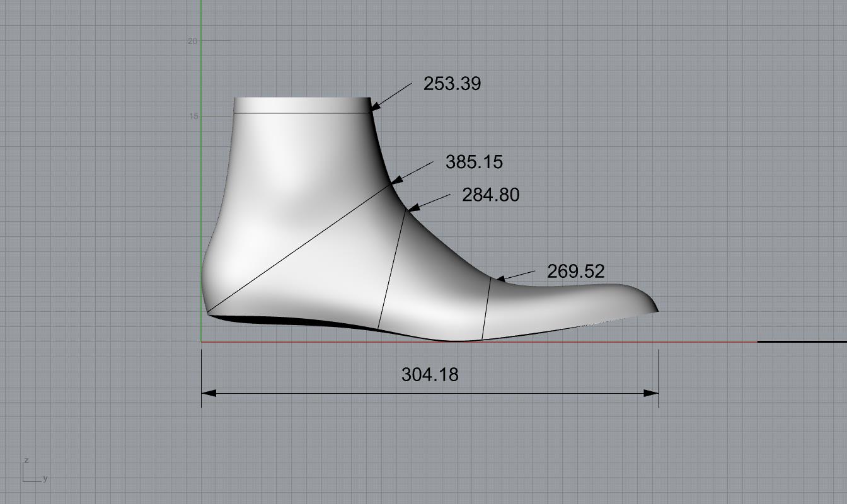
Task: Click the grid axis label 20
Action: (x=192, y=41)
